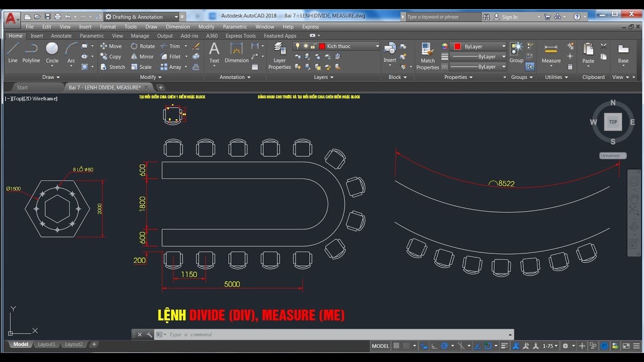Open the Dimension menu
This screenshot has height=362, width=644.
pyautogui.click(x=178, y=27)
